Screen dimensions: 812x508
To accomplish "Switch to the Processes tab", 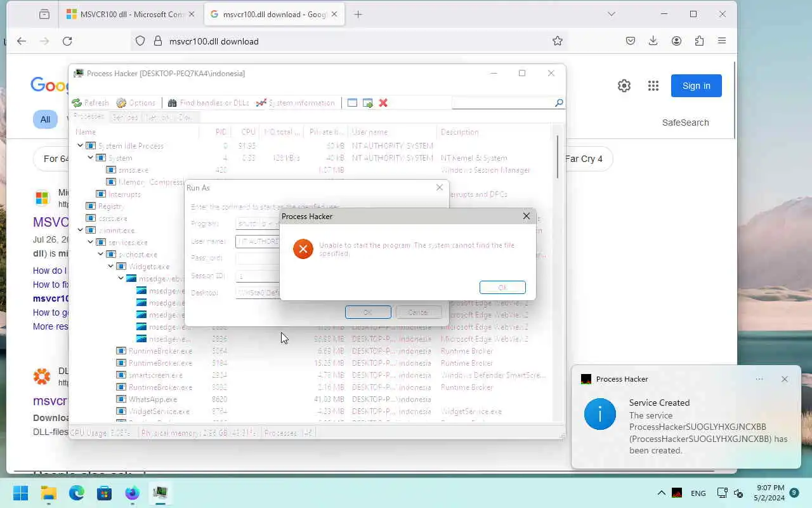I will (89, 117).
